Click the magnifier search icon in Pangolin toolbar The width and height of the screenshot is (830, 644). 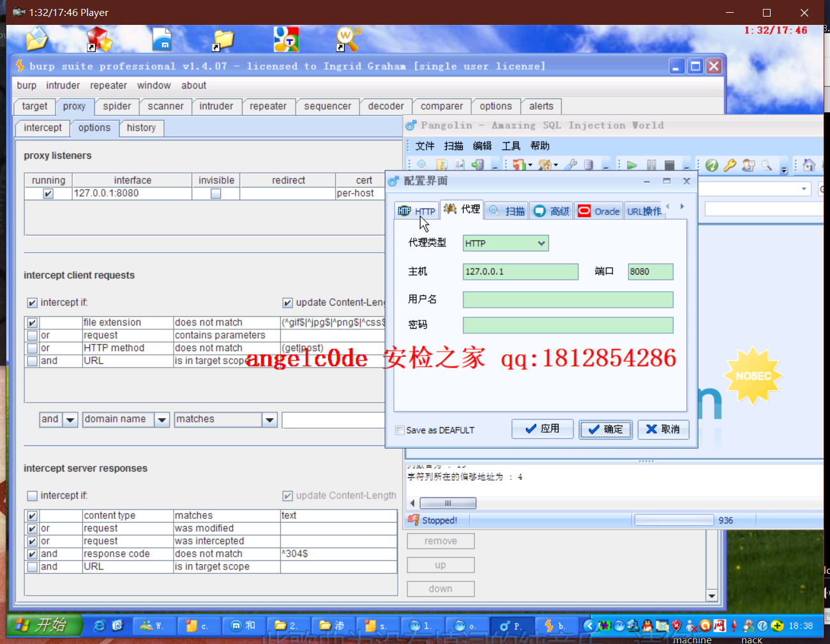(x=421, y=165)
